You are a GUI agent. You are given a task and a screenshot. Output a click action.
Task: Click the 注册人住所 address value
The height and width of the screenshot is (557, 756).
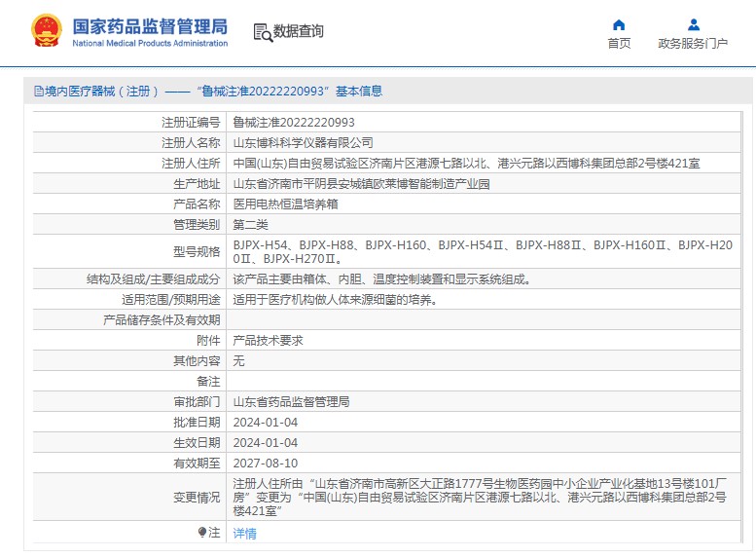click(466, 164)
